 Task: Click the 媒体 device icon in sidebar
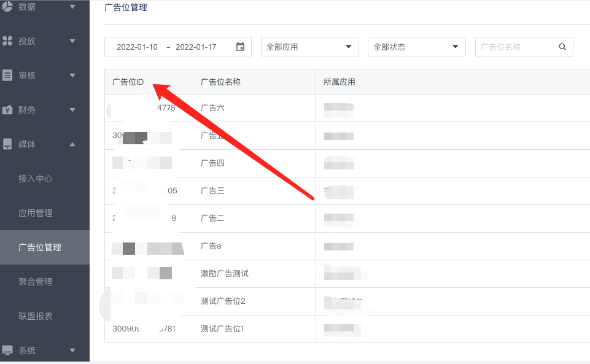[x=7, y=144]
